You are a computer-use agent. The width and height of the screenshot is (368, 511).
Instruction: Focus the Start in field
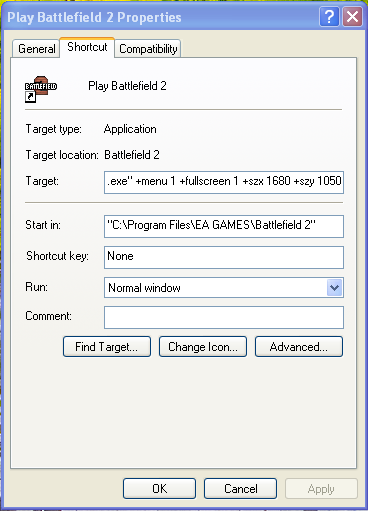coord(224,226)
